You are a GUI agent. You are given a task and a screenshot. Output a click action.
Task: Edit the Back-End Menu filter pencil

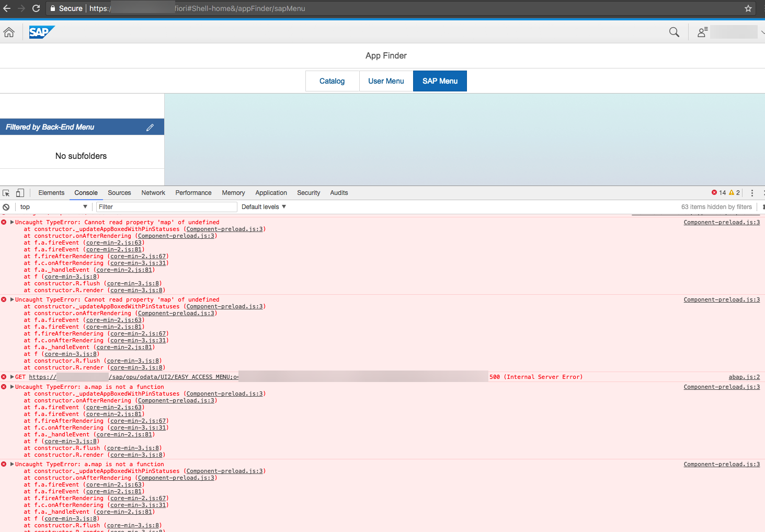click(x=150, y=127)
